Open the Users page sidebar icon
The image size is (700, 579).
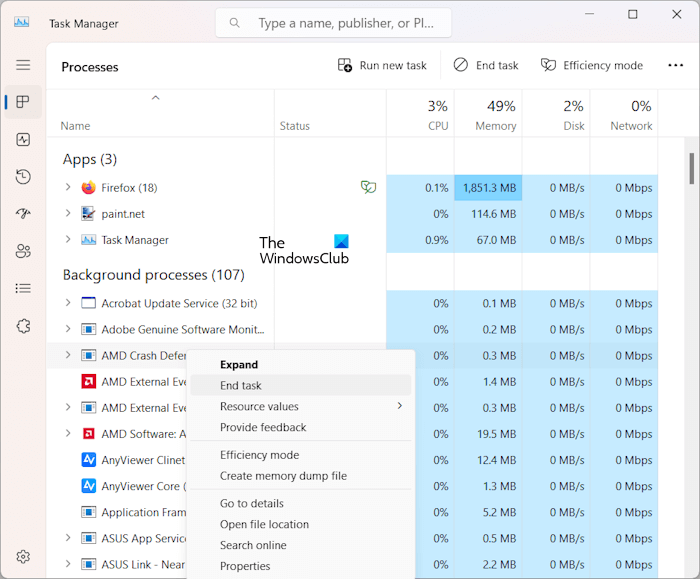click(23, 251)
